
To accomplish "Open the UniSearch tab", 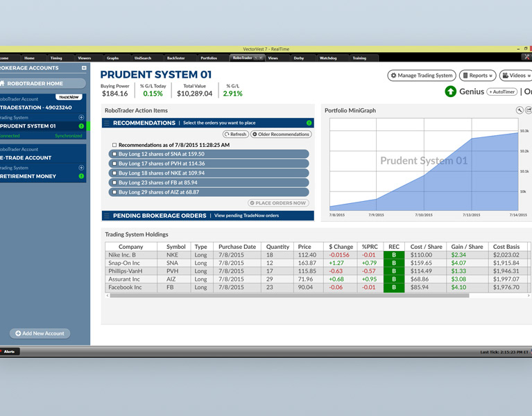I will tap(143, 58).
